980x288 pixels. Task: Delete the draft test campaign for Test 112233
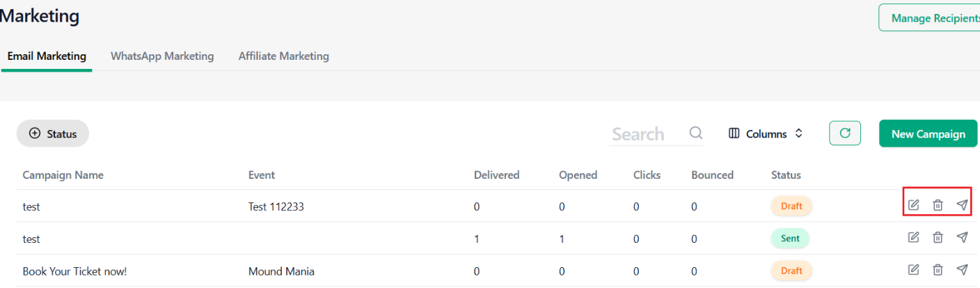click(938, 205)
